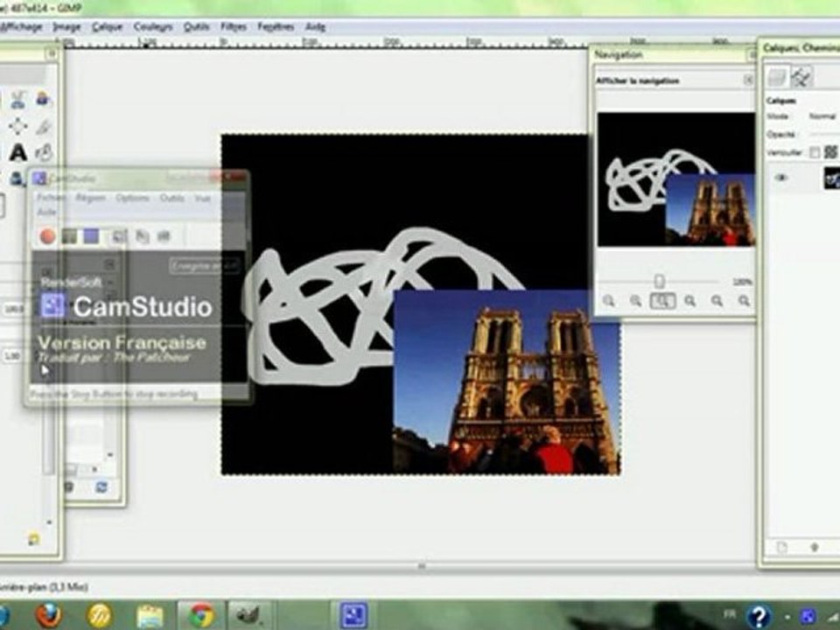840x630 pixels.
Task: Click the FR language indicator in system tray
Action: pyautogui.click(x=730, y=614)
